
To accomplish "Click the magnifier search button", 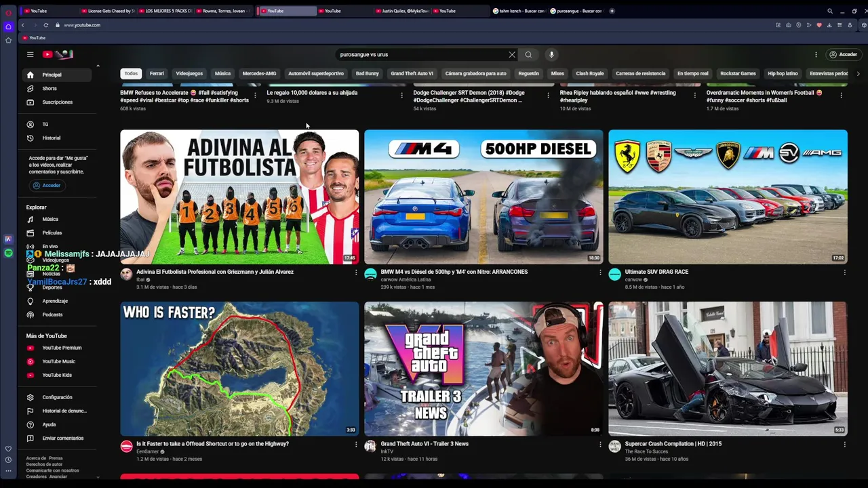I will tap(528, 54).
